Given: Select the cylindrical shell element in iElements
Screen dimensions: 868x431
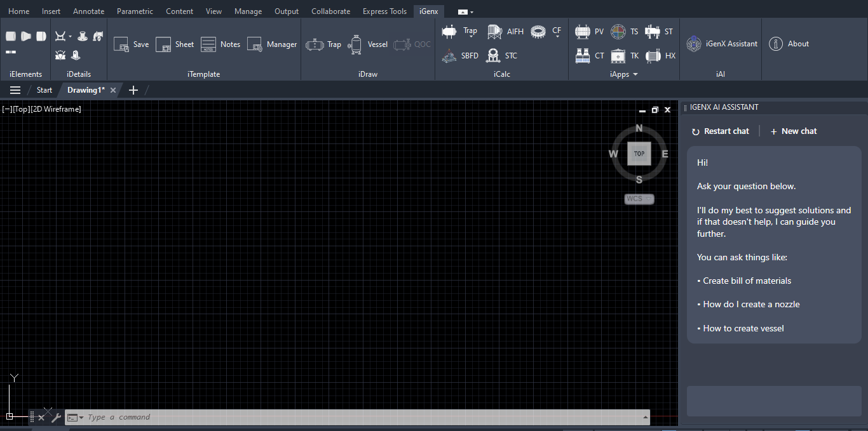Looking at the screenshot, I should click(x=11, y=36).
